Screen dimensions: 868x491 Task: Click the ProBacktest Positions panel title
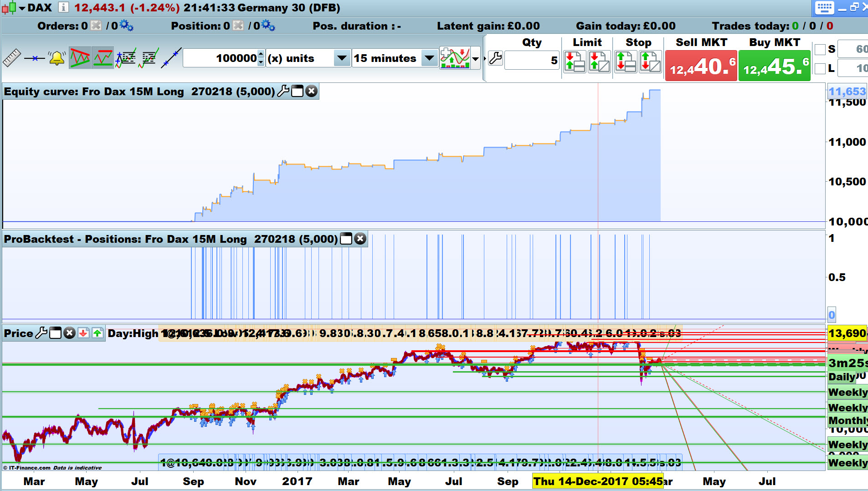tap(171, 239)
